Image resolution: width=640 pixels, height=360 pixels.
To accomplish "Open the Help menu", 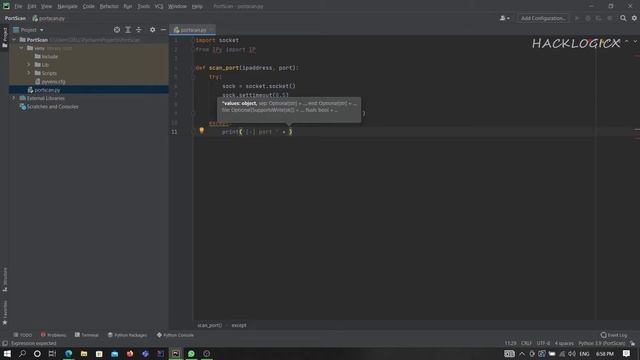I will click(197, 7).
